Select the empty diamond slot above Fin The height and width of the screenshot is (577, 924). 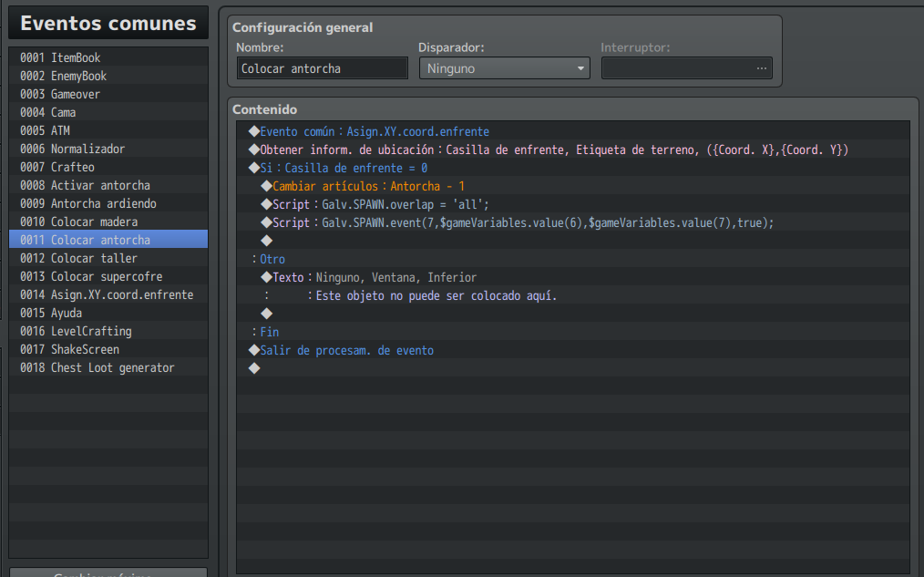click(x=573, y=314)
